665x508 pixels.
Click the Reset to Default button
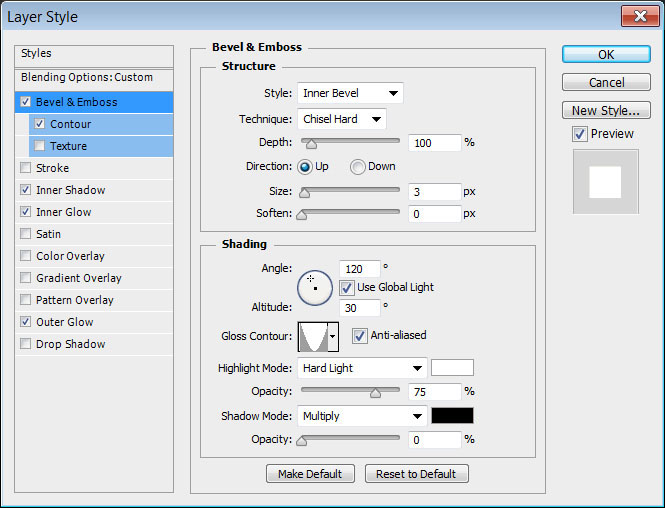pos(416,474)
